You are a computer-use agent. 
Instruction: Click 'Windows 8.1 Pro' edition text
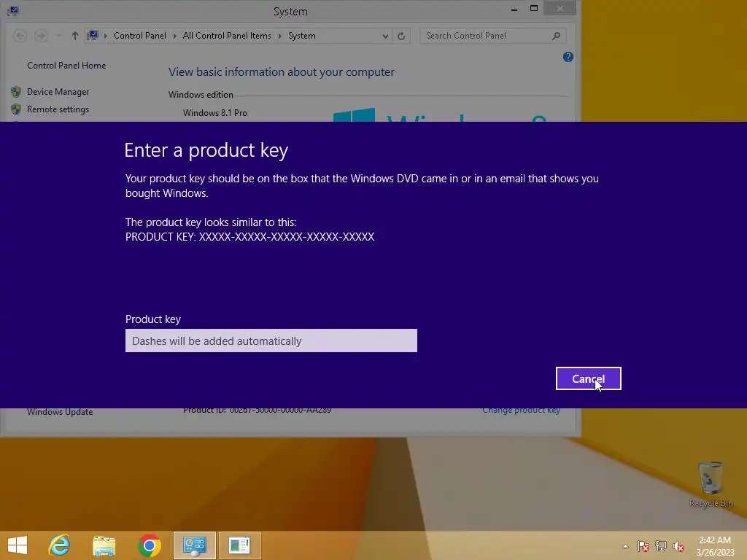click(215, 113)
